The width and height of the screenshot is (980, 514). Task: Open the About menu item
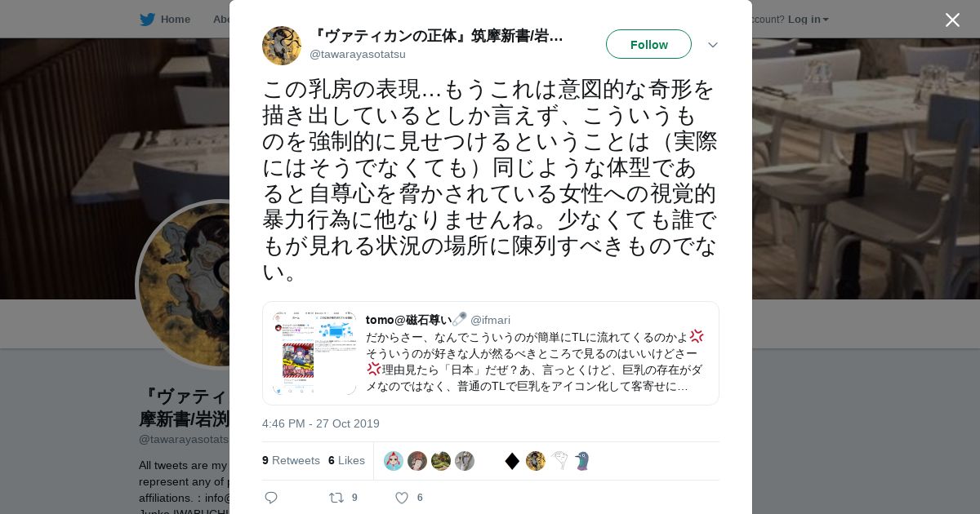click(221, 20)
